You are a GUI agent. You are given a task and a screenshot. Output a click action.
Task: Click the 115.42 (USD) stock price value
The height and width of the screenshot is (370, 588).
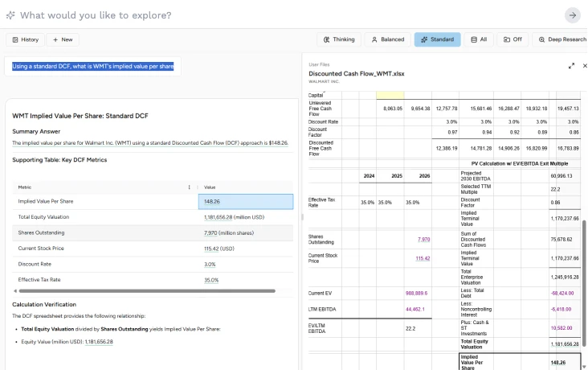pos(219,249)
